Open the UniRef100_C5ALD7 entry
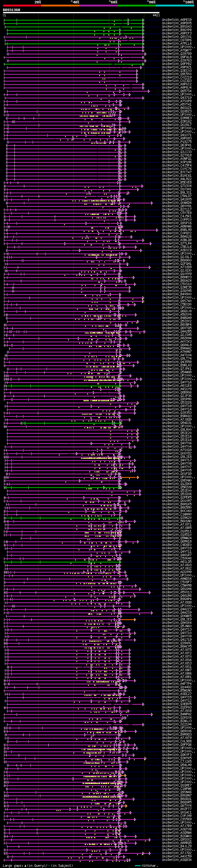This screenshot has width=197, height=868. (177, 196)
